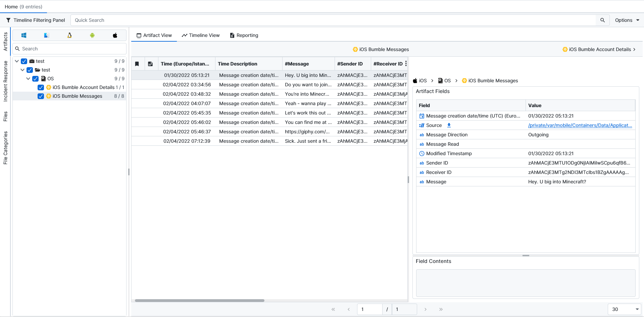The height and width of the screenshot is (317, 644).
Task: Select the macOS Finder platform filter icon
Action: coord(47,35)
